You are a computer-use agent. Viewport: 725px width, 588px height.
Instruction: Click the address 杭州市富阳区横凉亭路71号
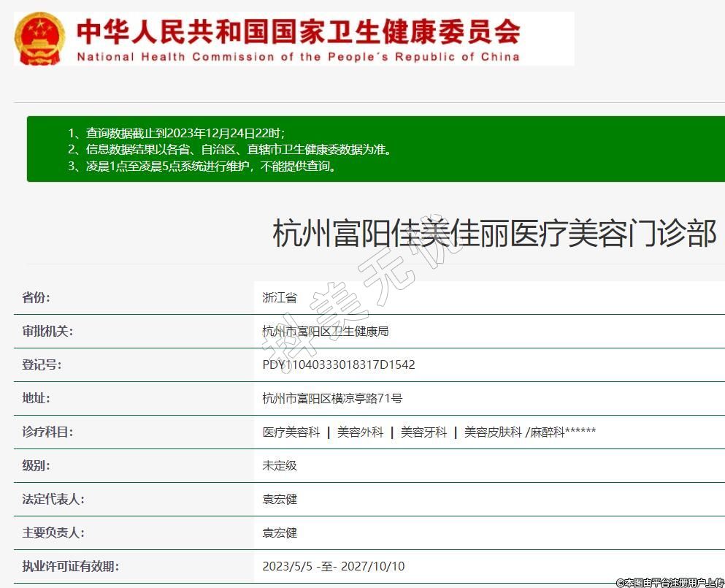tap(332, 399)
